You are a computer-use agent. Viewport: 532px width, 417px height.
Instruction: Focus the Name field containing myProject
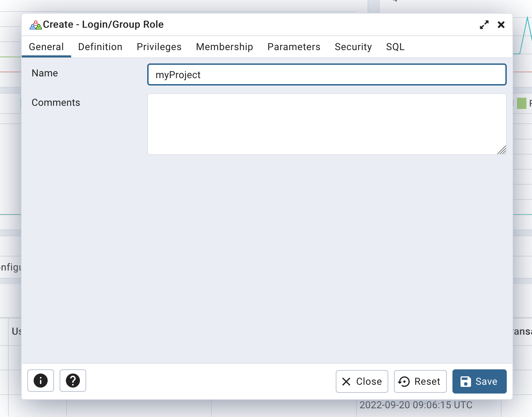pos(327,75)
